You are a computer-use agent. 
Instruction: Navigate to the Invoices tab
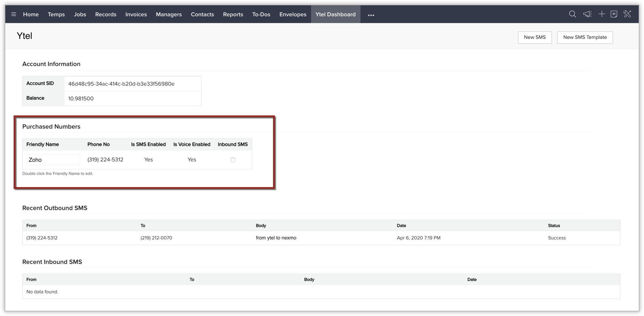tap(136, 14)
